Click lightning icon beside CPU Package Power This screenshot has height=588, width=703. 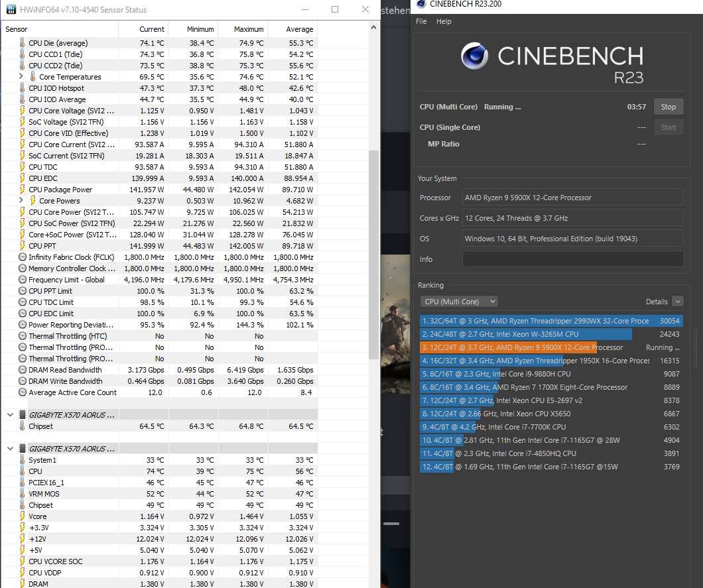[x=23, y=189]
